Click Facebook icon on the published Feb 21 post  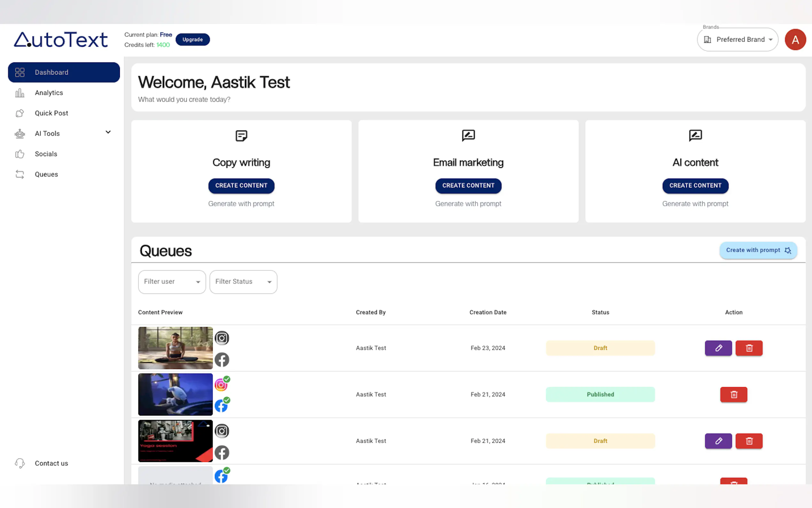(x=221, y=406)
